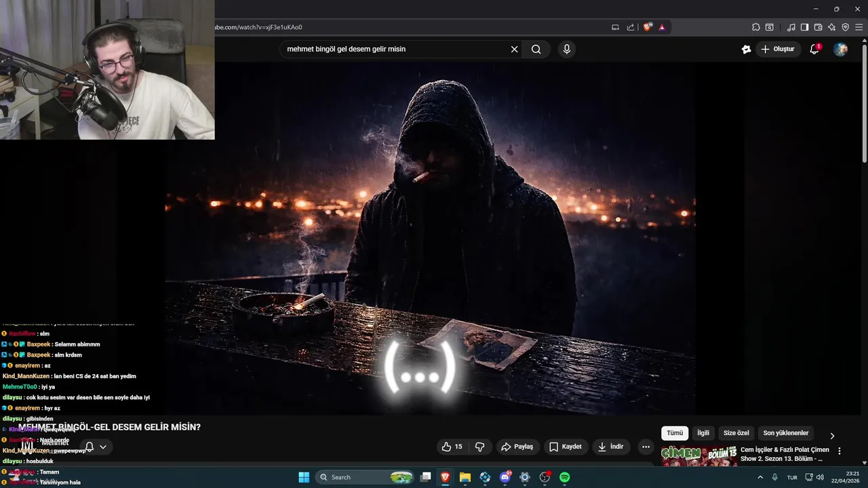Open the three-dot more actions menu
This screenshot has width=868, height=488.
tap(646, 447)
